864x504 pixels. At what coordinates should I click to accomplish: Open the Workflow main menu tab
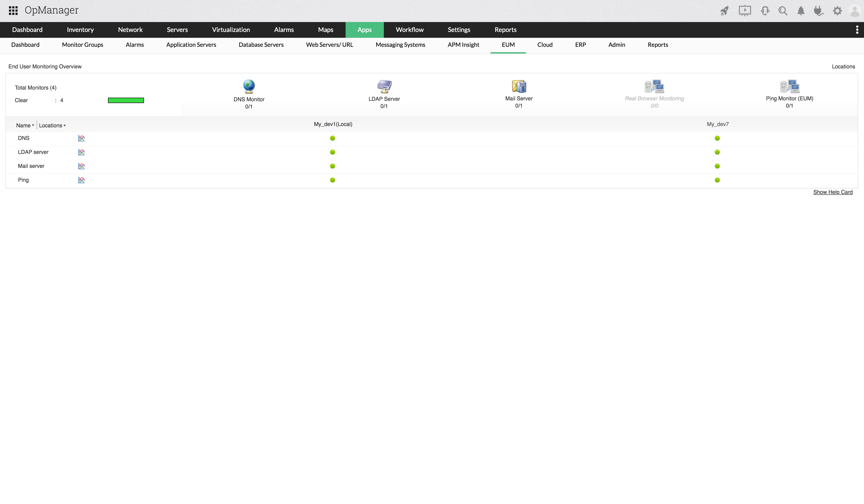(409, 30)
